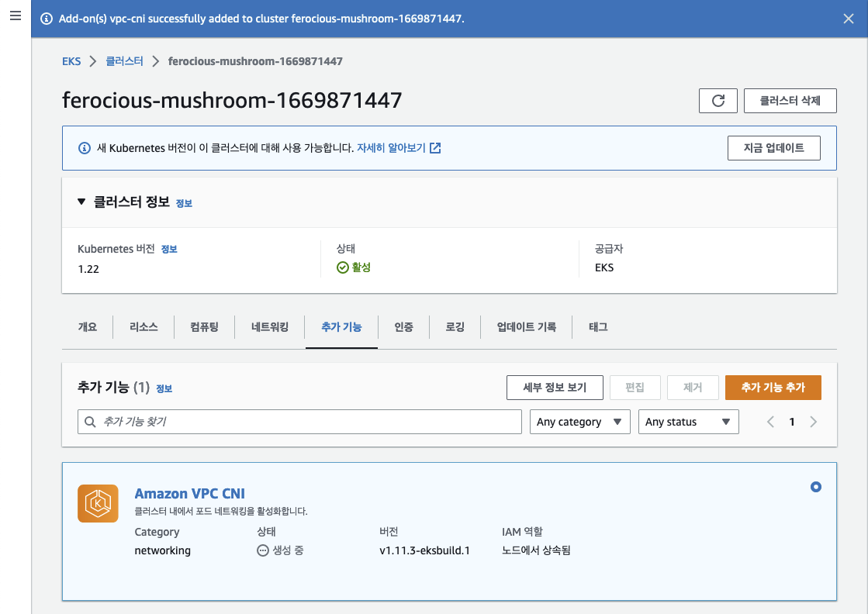The width and height of the screenshot is (868, 614).
Task: Click the 세부 정보 보기 button
Action: [555, 388]
